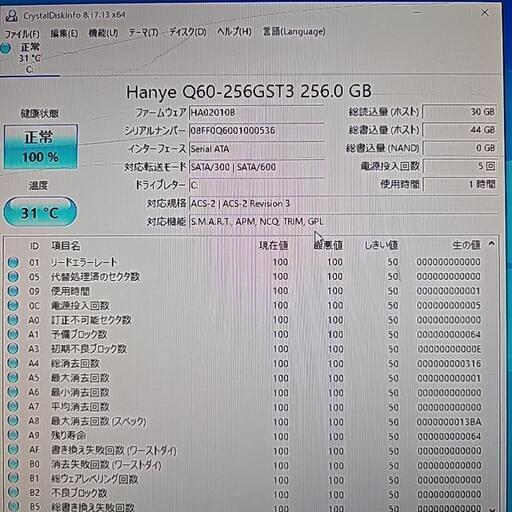Click the status icon for 05 代替処理済のセクタ数

point(13,277)
